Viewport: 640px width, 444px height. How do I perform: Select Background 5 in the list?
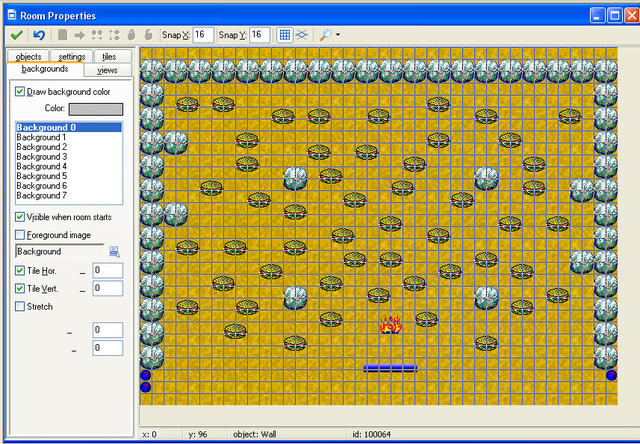click(x=69, y=176)
